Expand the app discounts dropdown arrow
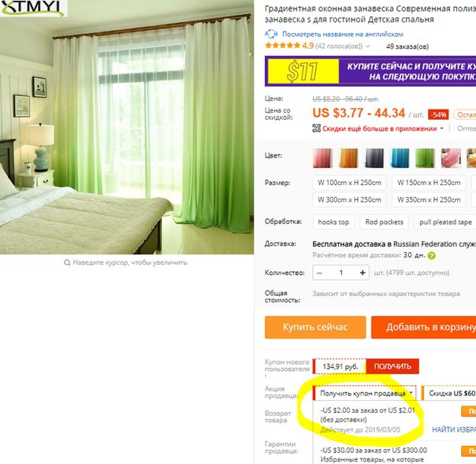Viewport: 476px width, 464px height. click(x=442, y=128)
